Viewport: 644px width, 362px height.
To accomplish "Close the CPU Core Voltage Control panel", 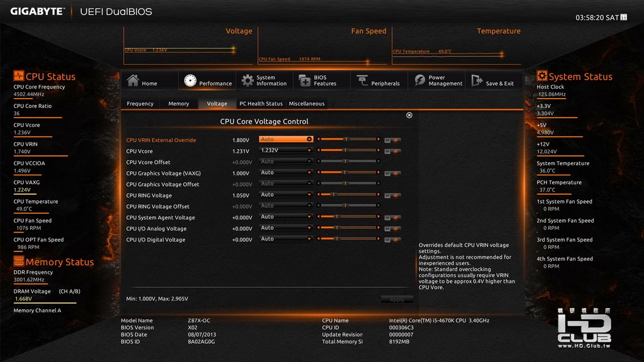I will [x=409, y=116].
